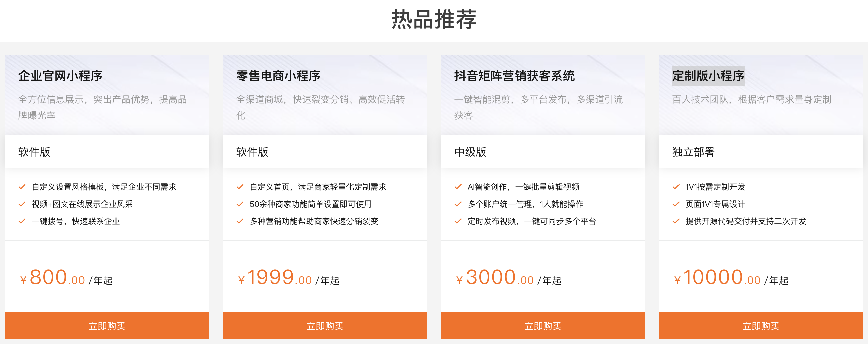Click checkmark beside 1V1按需定制开发
The height and width of the screenshot is (344, 868).
coord(676,187)
